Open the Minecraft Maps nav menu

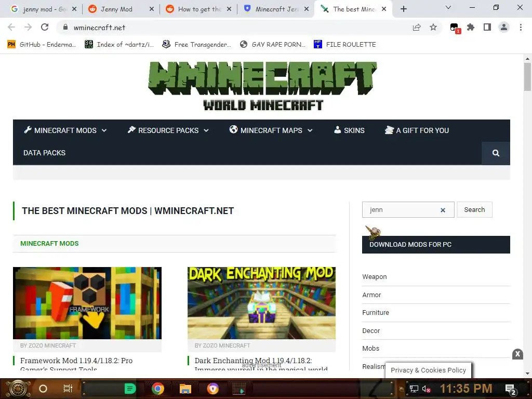[x=271, y=130]
